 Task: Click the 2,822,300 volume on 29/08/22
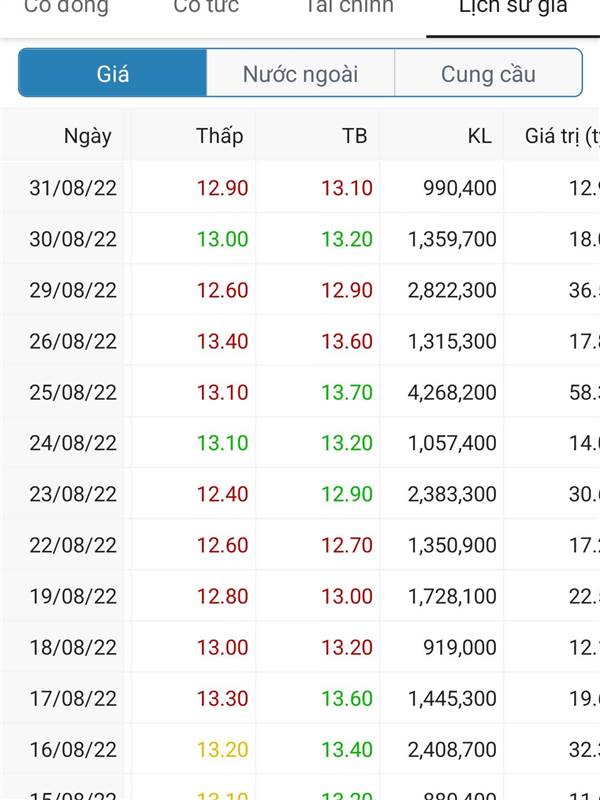452,290
